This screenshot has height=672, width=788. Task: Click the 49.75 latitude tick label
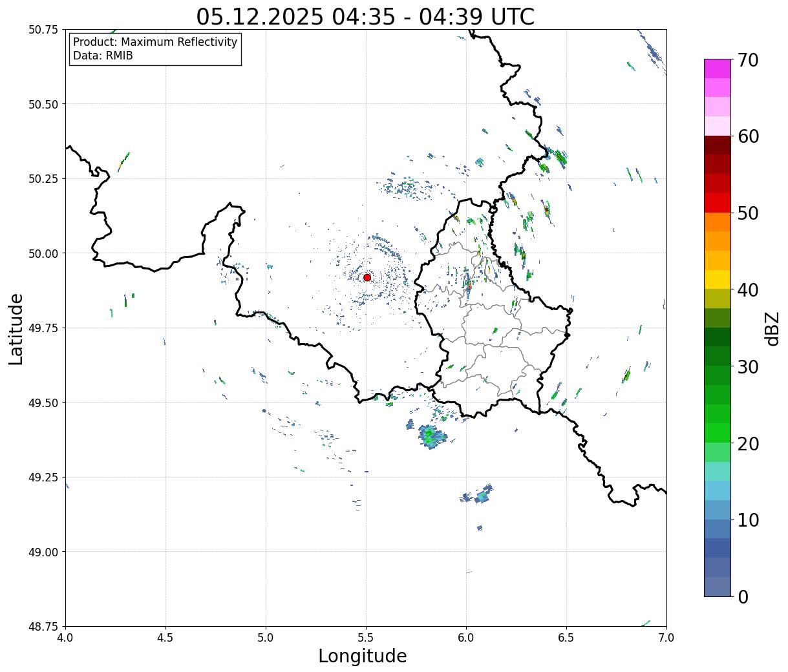[x=43, y=328]
